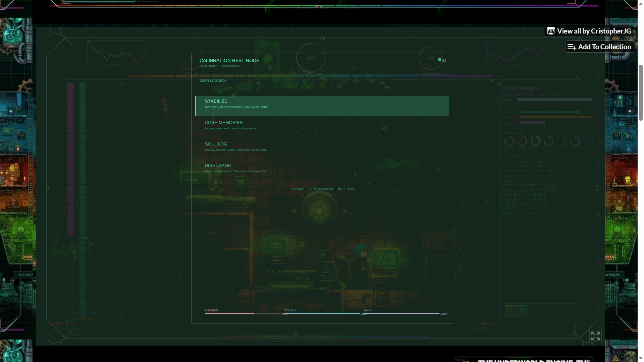Click the Shadow purple bar in character panel
The height and width of the screenshot is (362, 644).
[x=532, y=122]
